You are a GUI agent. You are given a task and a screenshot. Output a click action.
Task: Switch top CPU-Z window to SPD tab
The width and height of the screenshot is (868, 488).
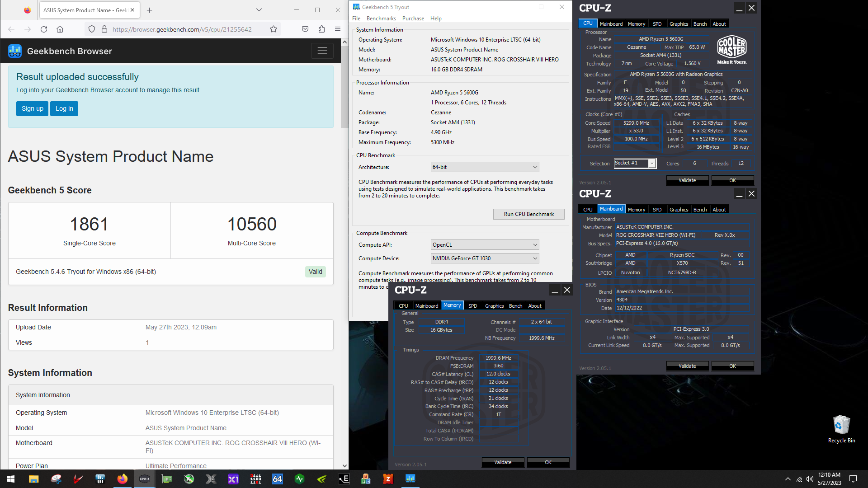[x=657, y=24]
